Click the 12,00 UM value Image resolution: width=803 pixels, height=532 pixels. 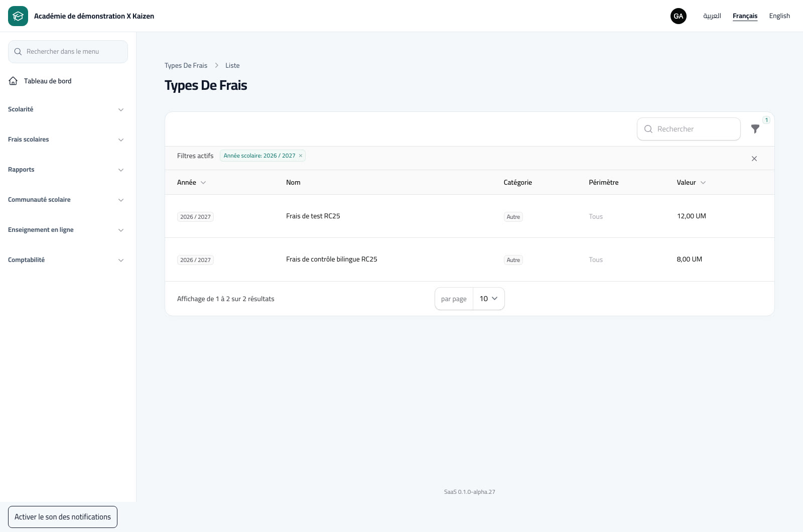point(691,216)
